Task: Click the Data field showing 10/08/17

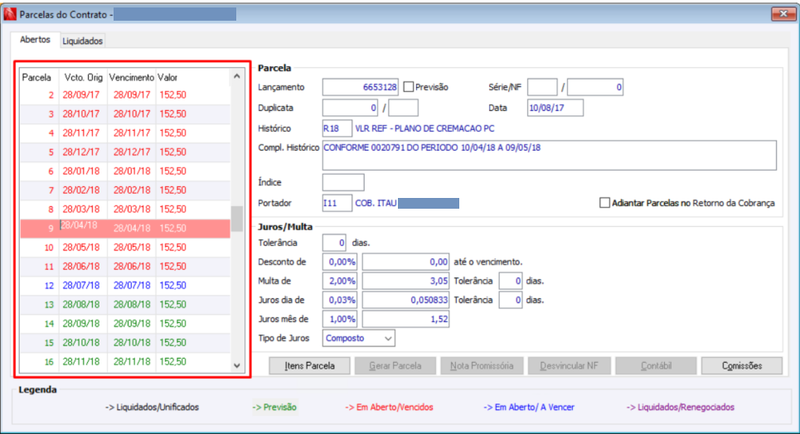Action: [555, 108]
